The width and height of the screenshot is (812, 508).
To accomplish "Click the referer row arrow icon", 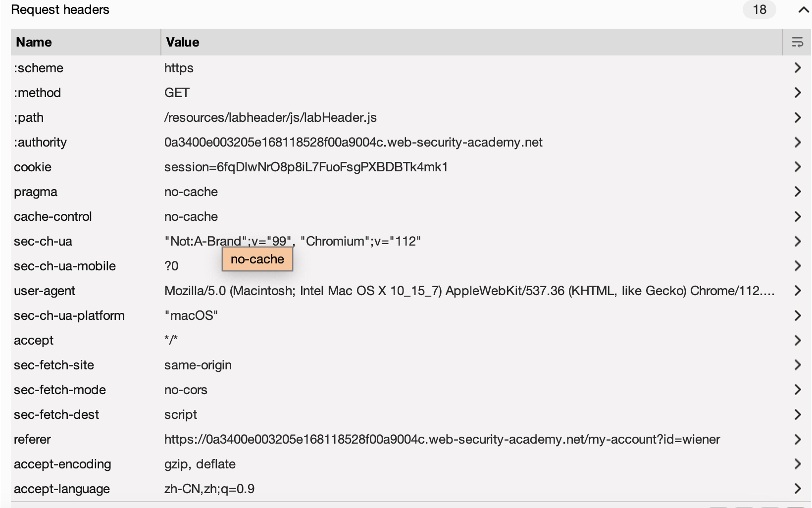I will tap(797, 439).
